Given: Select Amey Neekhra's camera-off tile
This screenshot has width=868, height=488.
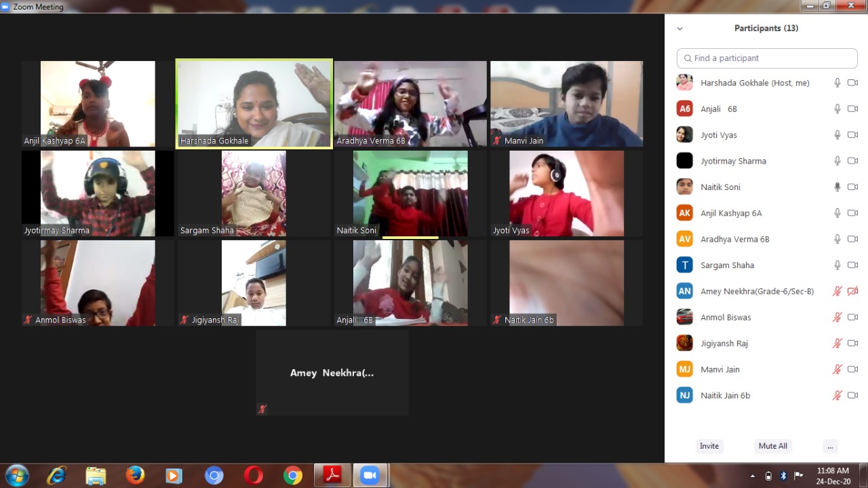Looking at the screenshot, I should (x=332, y=373).
